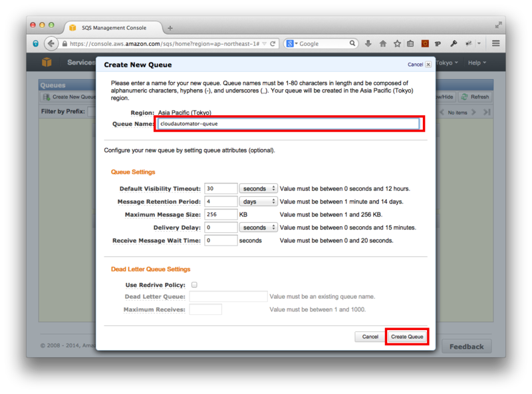Open the Message Retention Period units dropdown

258,202
